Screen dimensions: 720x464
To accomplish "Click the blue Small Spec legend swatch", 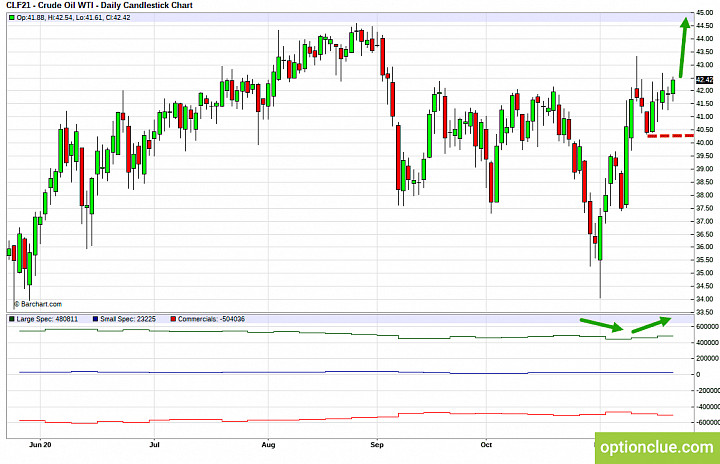I will click(x=96, y=319).
